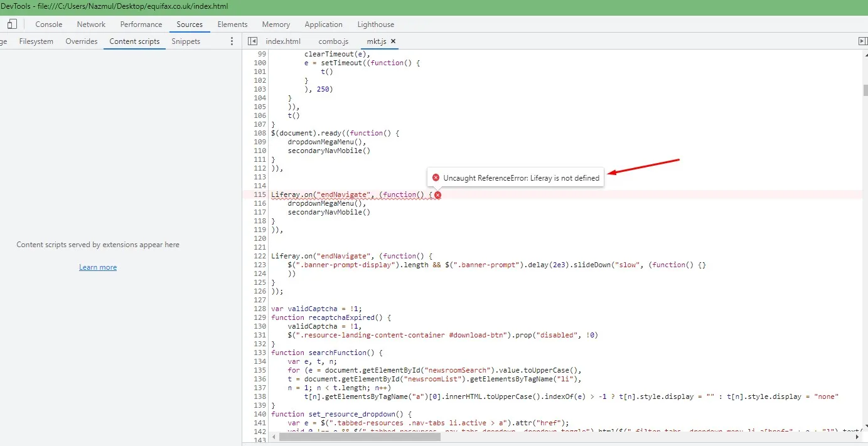Click line number 133 in the gutter
Viewport: 868px width, 446px height.
[260, 353]
